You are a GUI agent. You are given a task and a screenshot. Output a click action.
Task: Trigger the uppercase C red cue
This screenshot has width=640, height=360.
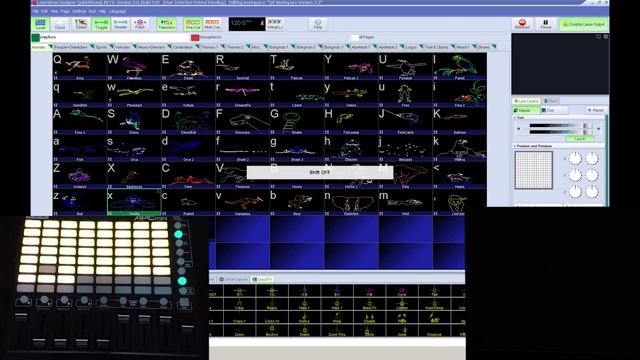point(188,176)
